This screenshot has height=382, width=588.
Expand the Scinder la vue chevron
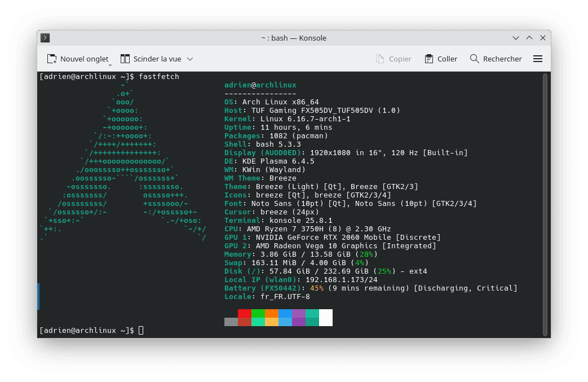point(190,59)
